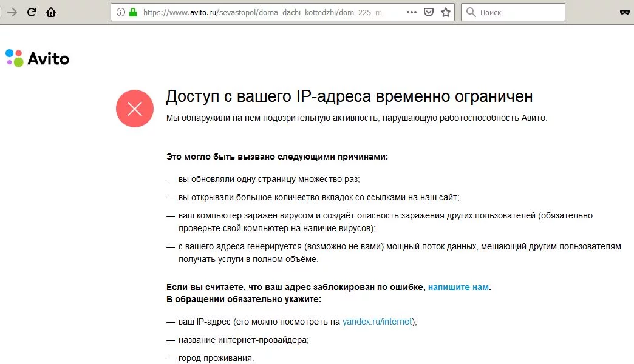
Task: Click the browser forward arrow button
Action: 12,12
